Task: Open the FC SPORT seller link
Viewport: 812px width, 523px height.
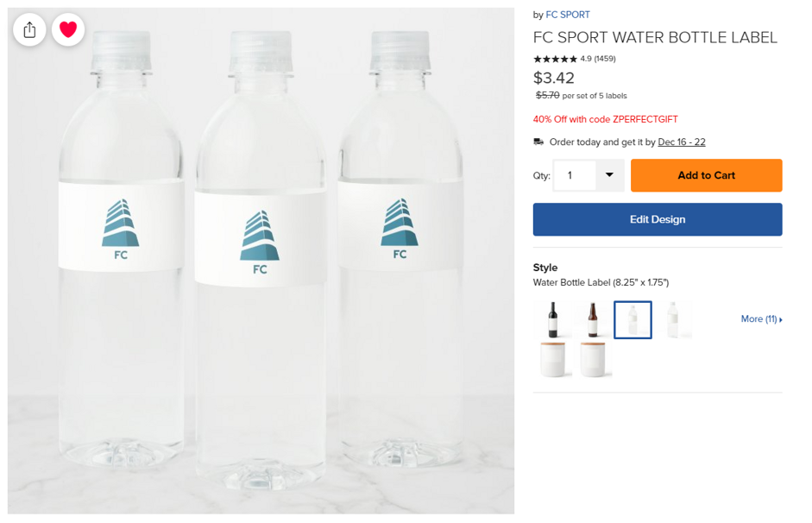Action: 568,15
